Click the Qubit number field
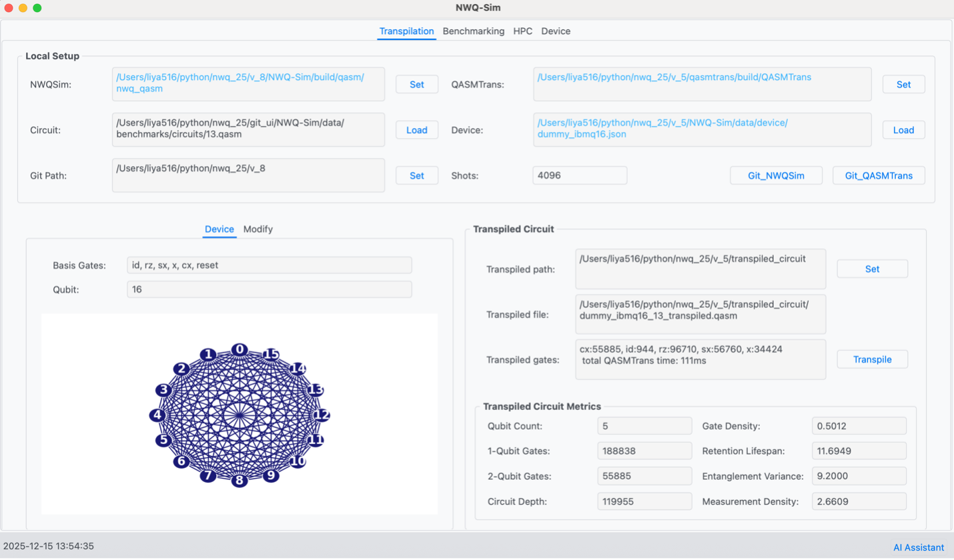 tap(269, 289)
